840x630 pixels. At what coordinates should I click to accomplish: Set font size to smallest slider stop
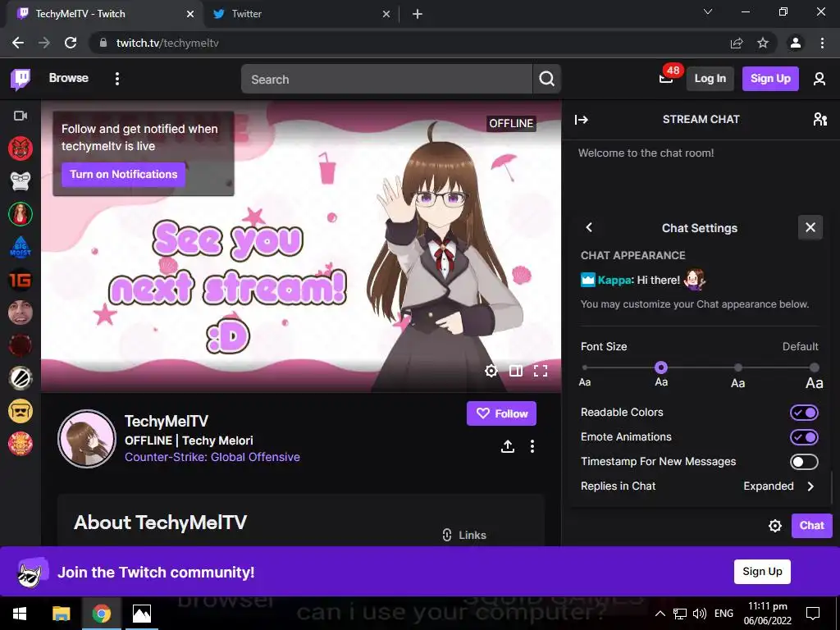(x=584, y=367)
